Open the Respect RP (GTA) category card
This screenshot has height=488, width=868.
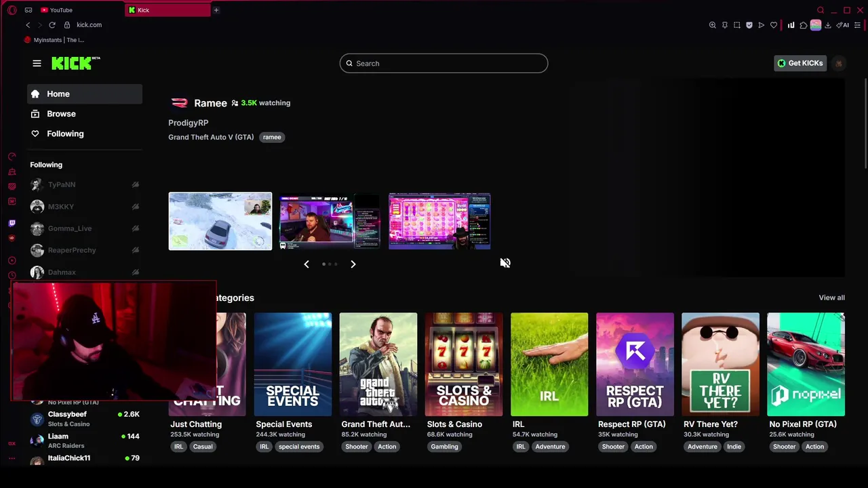tap(634, 364)
